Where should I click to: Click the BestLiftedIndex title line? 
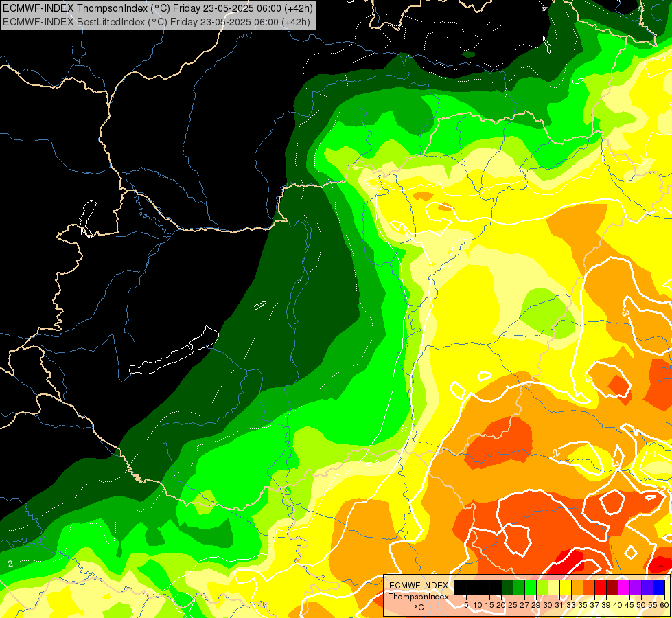(157, 22)
